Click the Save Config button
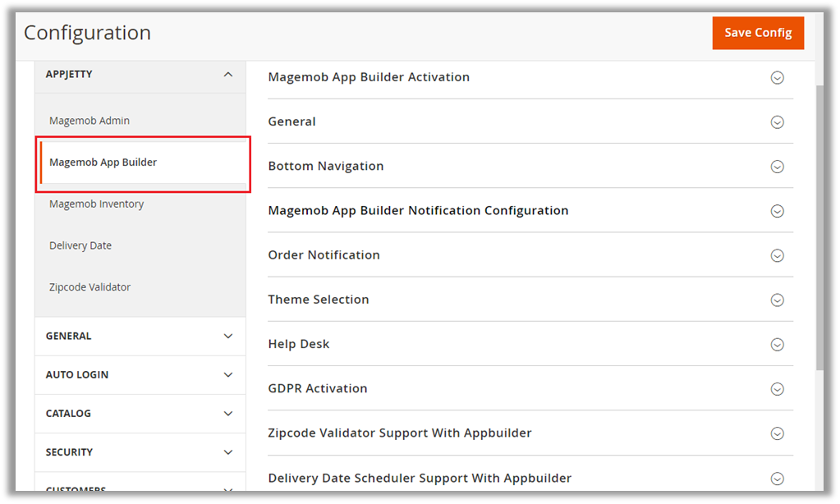 coord(757,33)
